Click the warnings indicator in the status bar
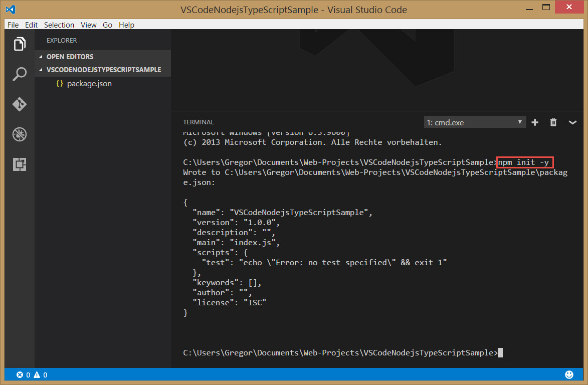The width and height of the screenshot is (588, 385). point(42,374)
